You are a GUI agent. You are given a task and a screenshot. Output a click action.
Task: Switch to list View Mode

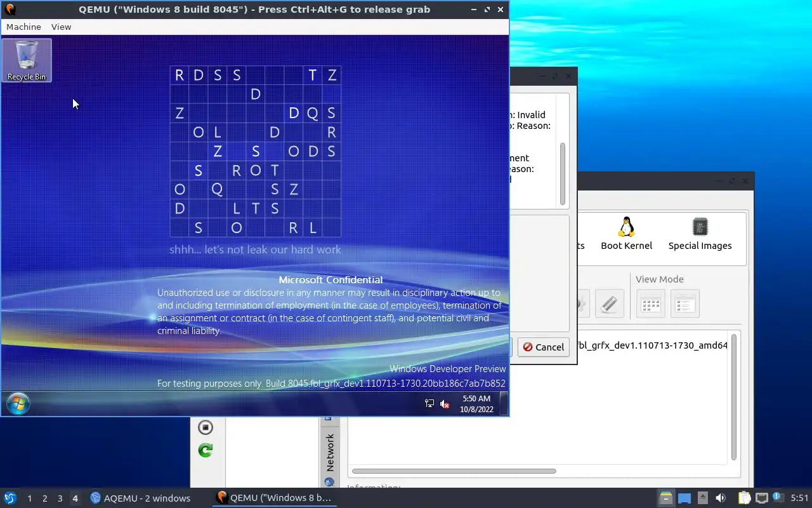click(x=684, y=304)
